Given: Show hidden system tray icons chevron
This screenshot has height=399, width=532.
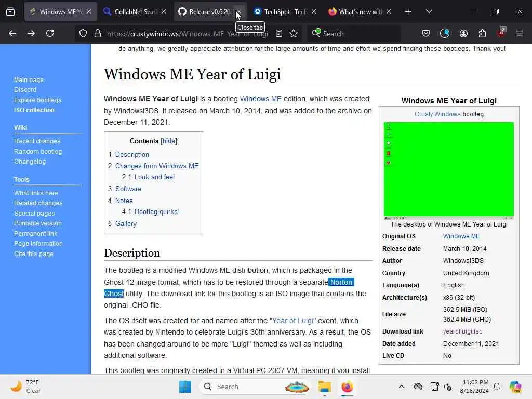Looking at the screenshot, I should [x=402, y=387].
